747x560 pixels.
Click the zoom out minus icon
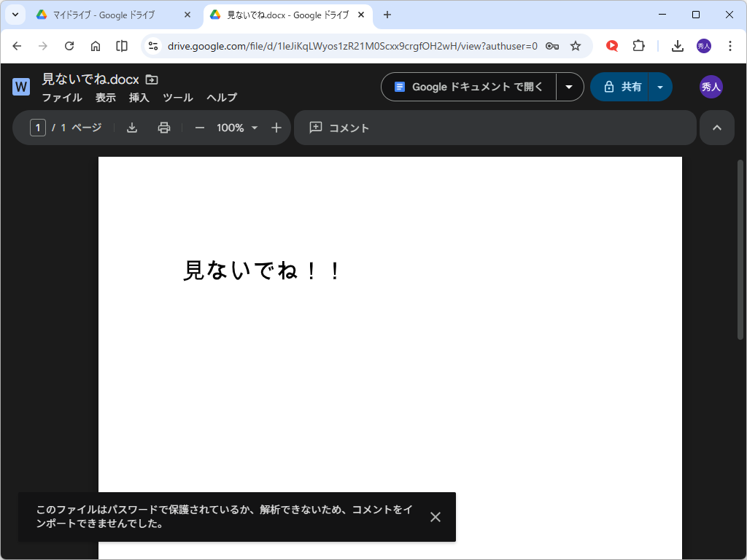[x=199, y=128]
